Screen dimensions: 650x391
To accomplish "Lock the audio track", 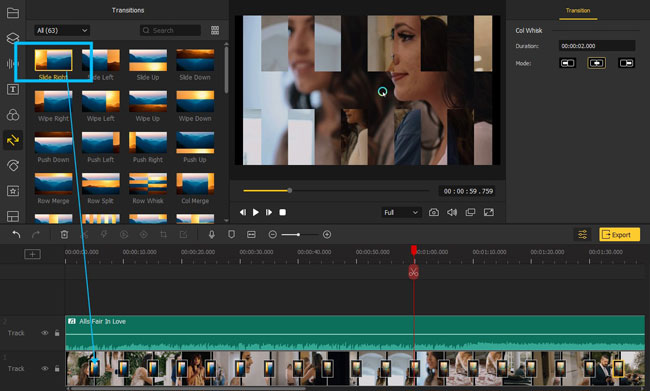I will 57,333.
